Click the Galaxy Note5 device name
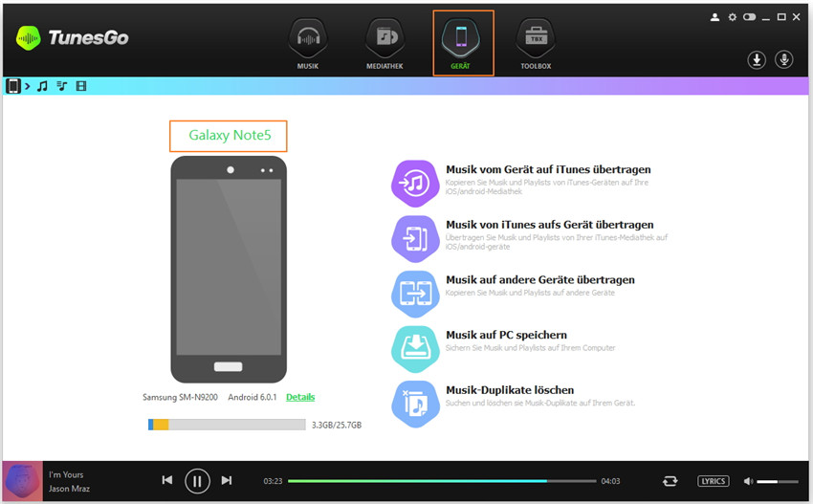Image resolution: width=813 pixels, height=504 pixels. point(230,136)
